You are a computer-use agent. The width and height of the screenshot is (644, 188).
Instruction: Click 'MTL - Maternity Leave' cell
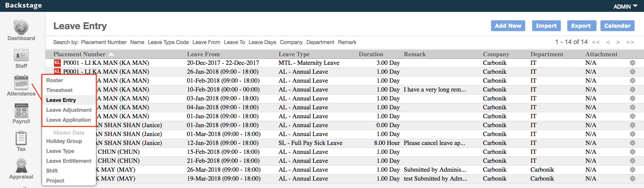click(x=308, y=63)
